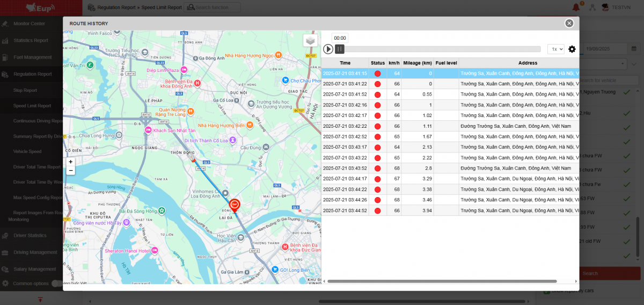Zoom out on the map
The image size is (644, 305).
tap(70, 170)
